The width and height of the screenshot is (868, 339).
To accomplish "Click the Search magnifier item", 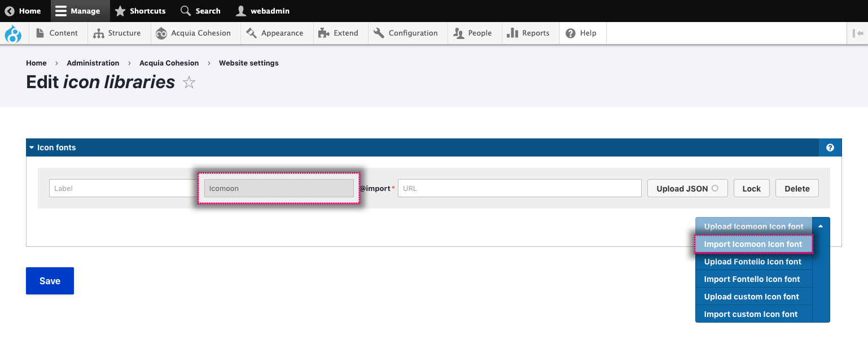I will 200,11.
